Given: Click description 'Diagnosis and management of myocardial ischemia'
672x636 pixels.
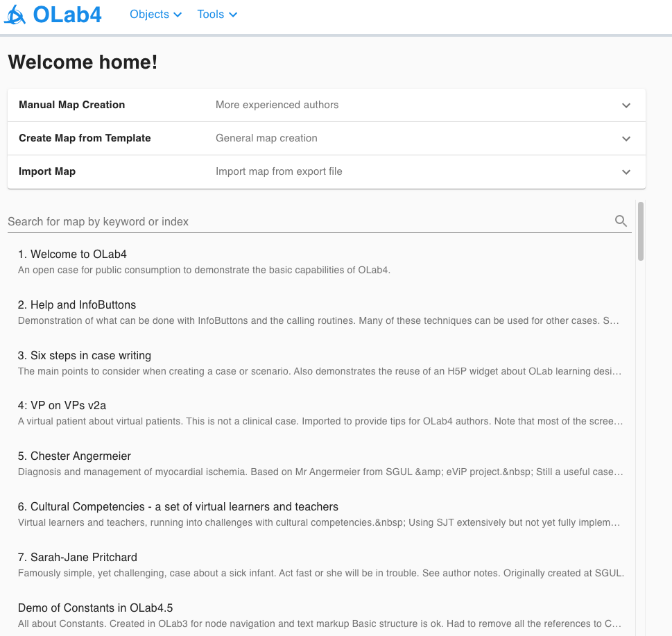Looking at the screenshot, I should (x=320, y=472).
